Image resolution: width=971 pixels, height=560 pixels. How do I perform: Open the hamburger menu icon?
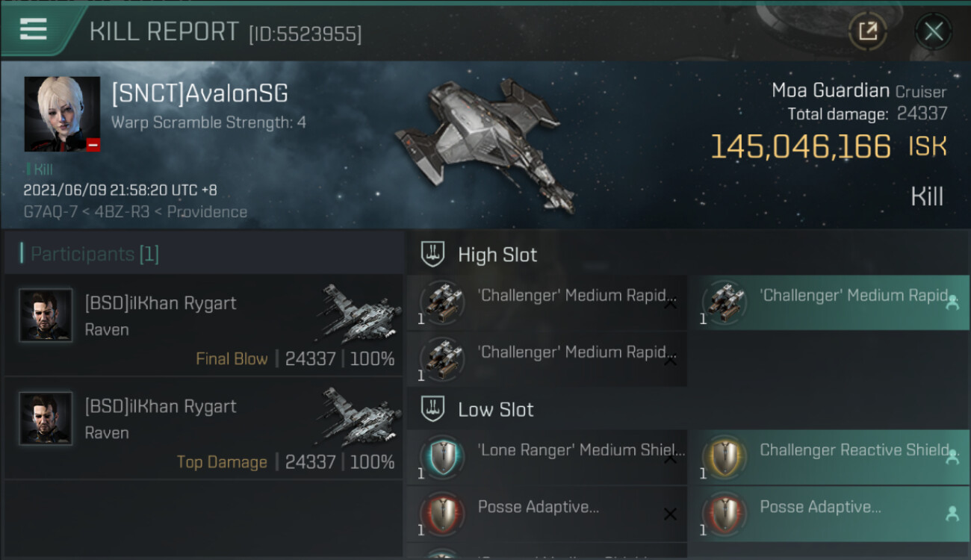34,30
